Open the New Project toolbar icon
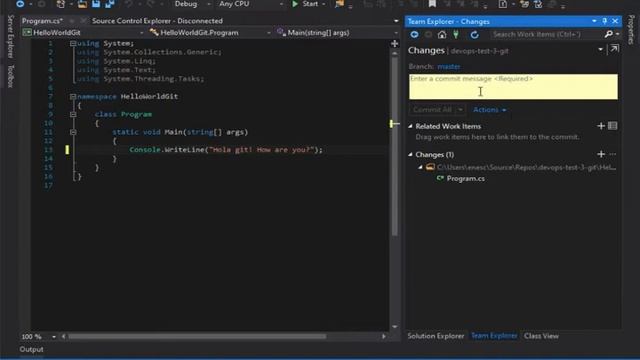This screenshot has height=360, width=640. pyautogui.click(x=60, y=4)
